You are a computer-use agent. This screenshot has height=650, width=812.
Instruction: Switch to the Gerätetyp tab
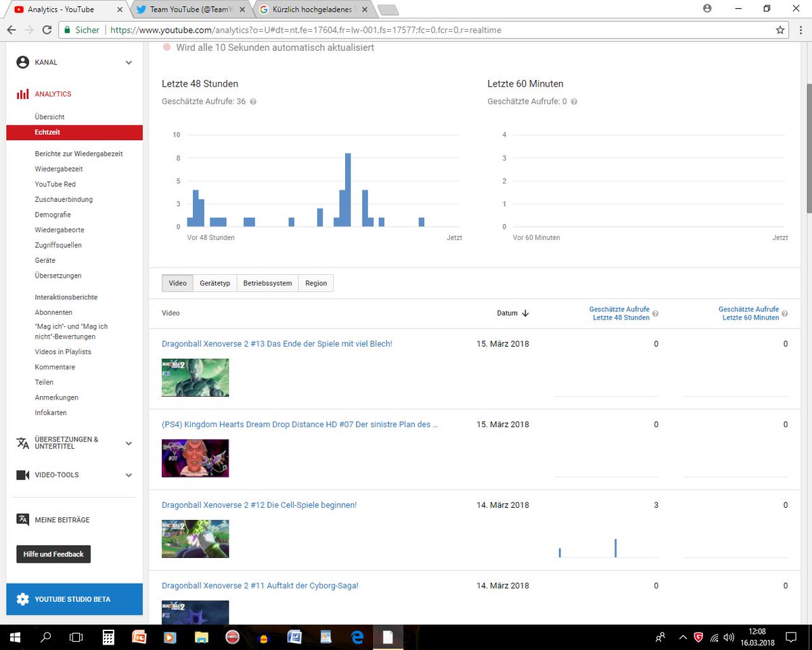tap(215, 283)
